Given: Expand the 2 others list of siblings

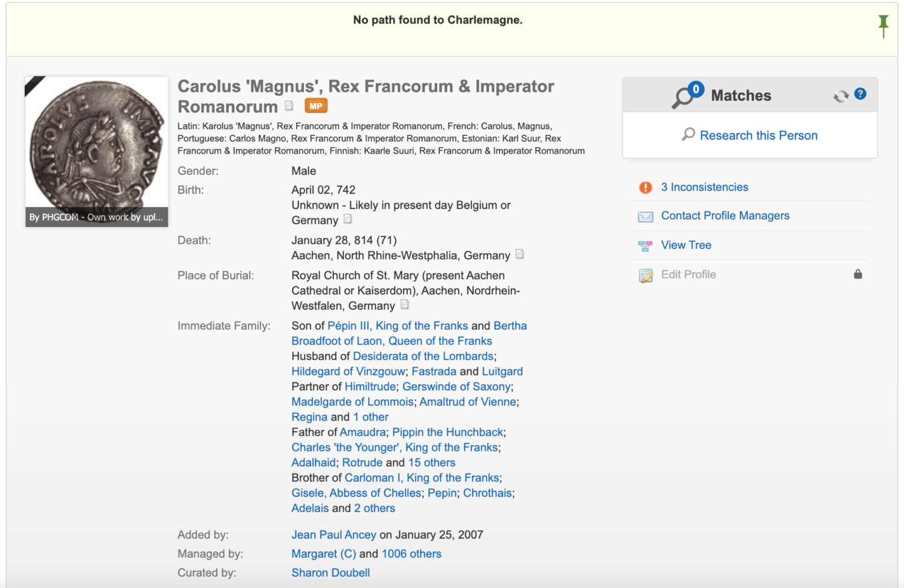Looking at the screenshot, I should (374, 508).
